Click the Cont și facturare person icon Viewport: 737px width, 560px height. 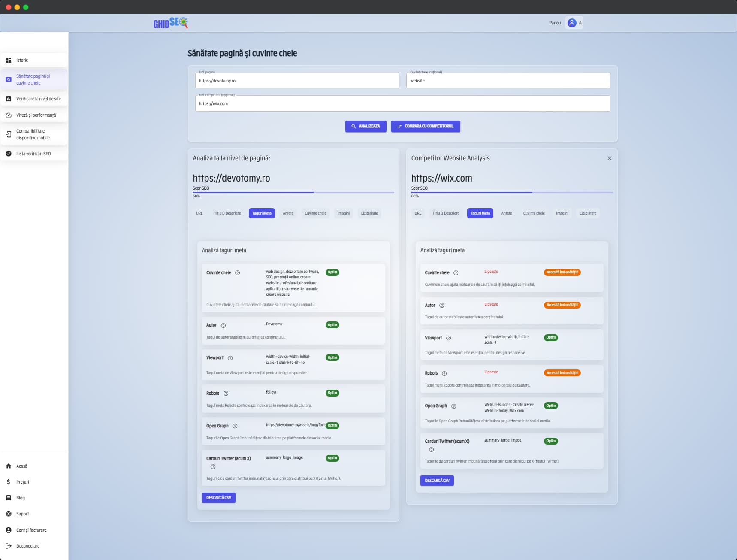9,530
